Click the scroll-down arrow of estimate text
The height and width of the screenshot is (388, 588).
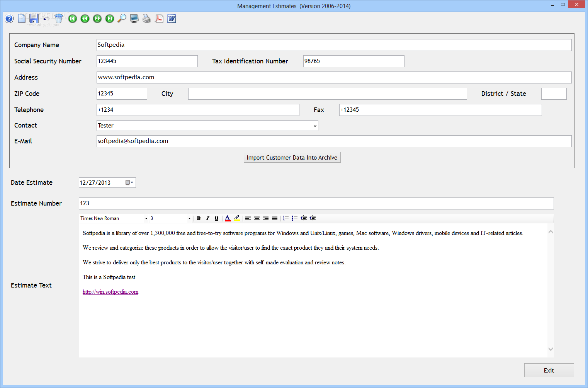tap(551, 349)
